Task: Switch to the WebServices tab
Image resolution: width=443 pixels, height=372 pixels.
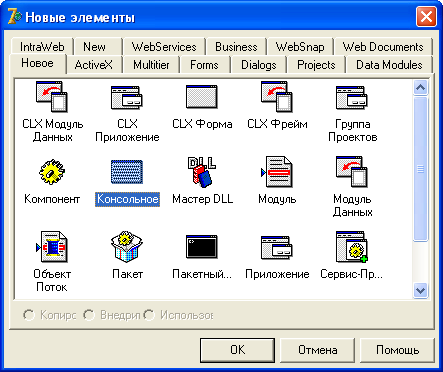Action: 164,47
